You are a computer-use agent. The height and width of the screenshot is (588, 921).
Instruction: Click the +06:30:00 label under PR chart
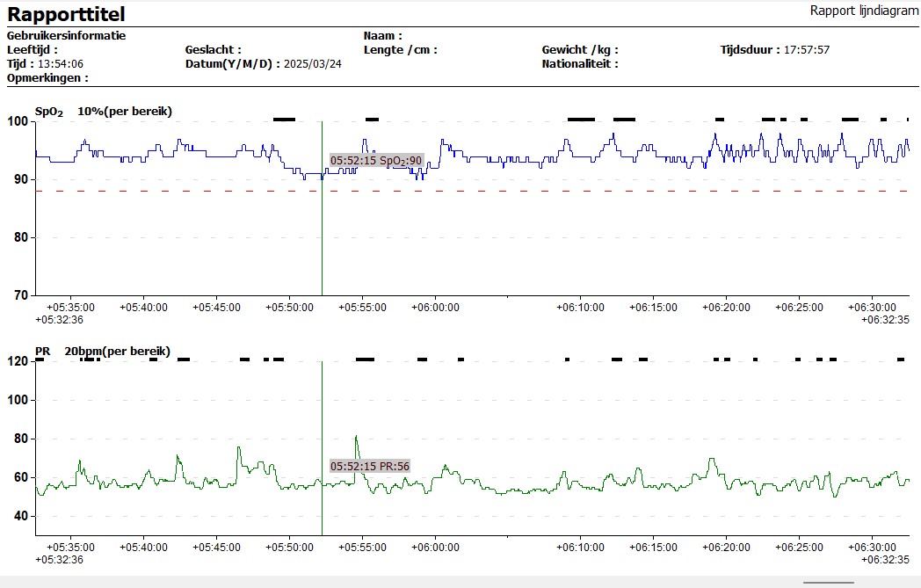tap(870, 547)
